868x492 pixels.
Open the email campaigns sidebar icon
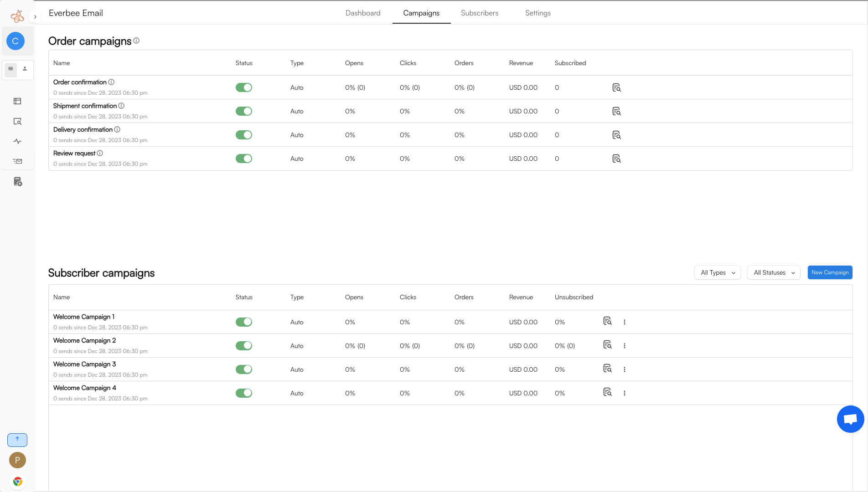[x=17, y=161]
